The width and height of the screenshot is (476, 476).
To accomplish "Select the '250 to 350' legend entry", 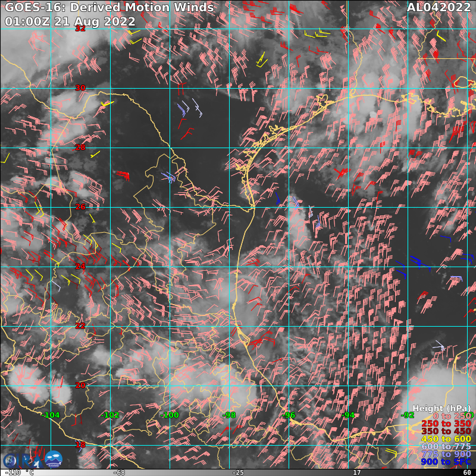I will point(446,424).
